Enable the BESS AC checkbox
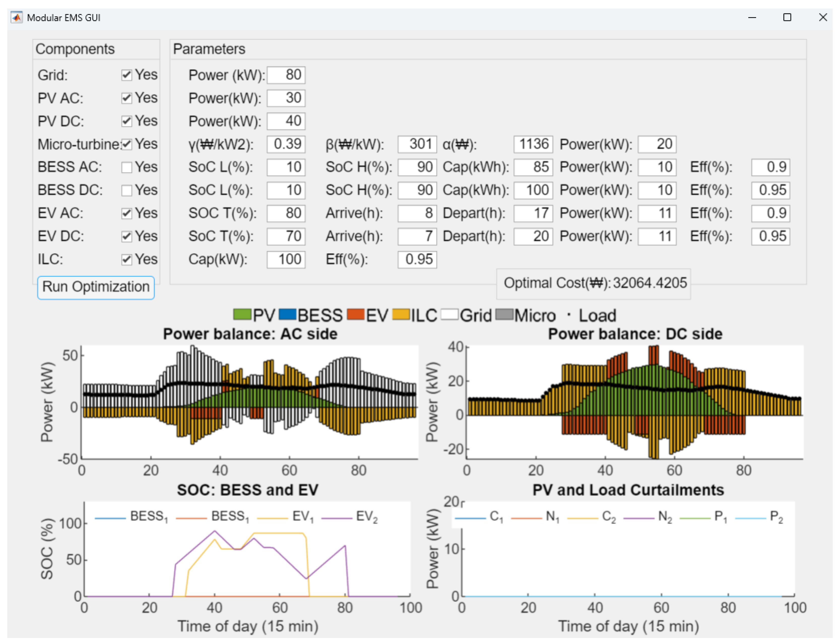Screen dimensions: 839x644 pos(126,167)
